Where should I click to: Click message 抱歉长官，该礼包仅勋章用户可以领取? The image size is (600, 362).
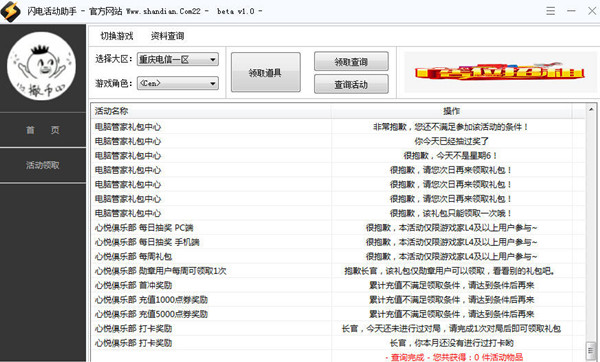tap(450, 271)
